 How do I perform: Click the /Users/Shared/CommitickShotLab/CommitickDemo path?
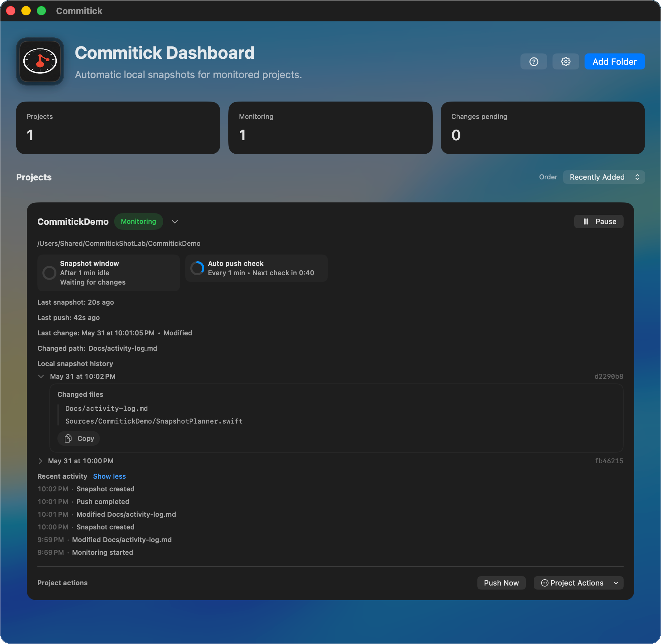[119, 244]
